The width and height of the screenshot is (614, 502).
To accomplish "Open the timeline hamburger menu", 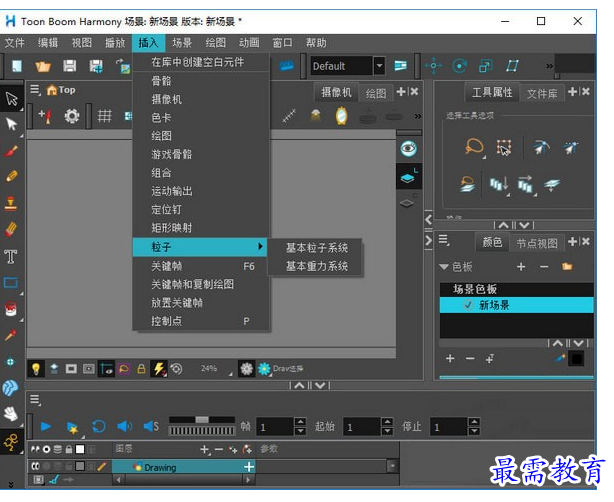I will [x=35, y=400].
